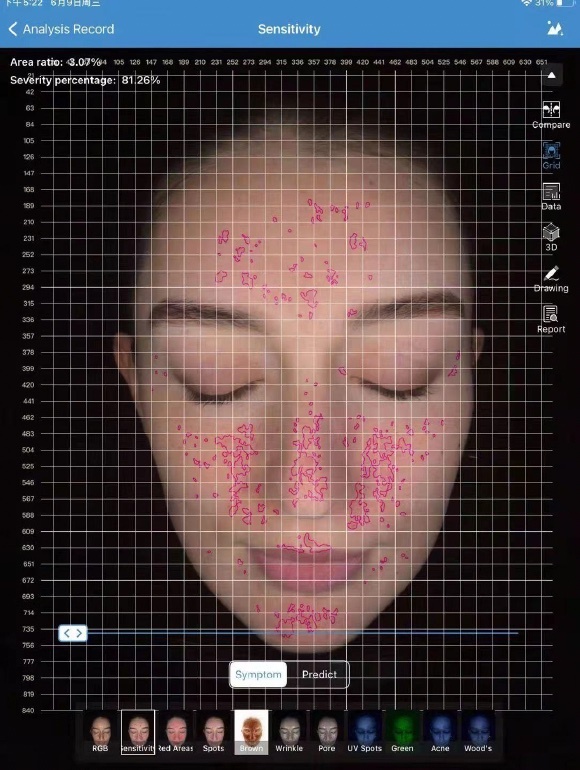Choose the Green analysis thumbnail
Screen dimensions: 580x770
coord(402,732)
